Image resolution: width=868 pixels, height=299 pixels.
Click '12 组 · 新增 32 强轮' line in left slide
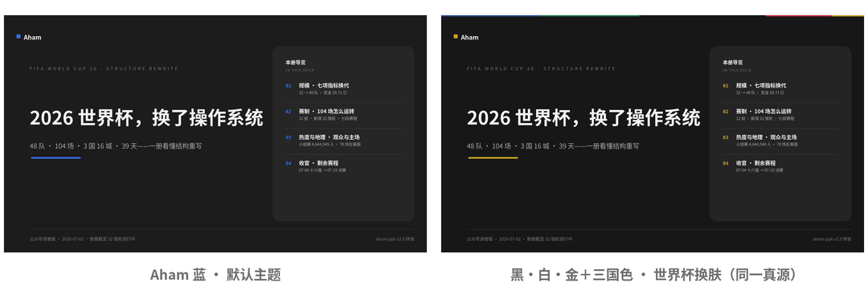pyautogui.click(x=328, y=118)
